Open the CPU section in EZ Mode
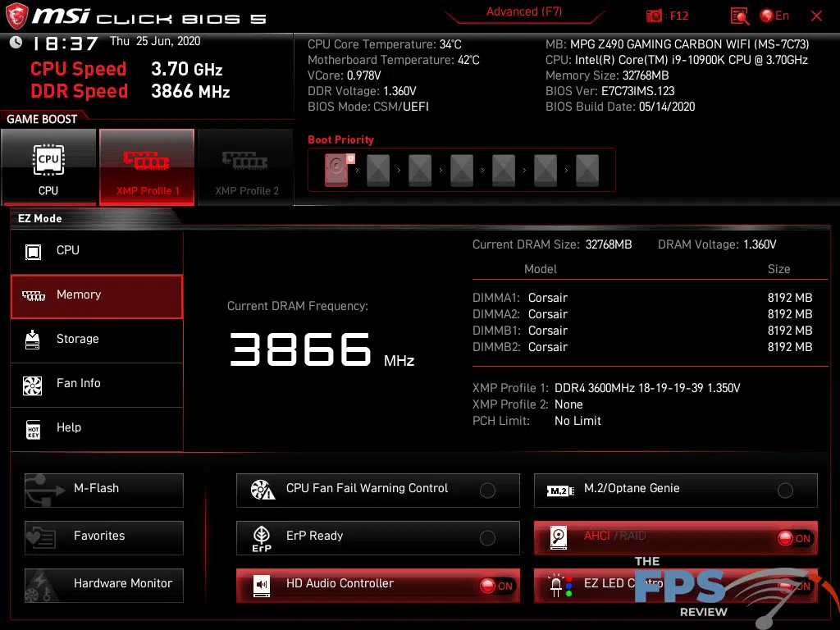The height and width of the screenshot is (630, 840). coord(97,252)
